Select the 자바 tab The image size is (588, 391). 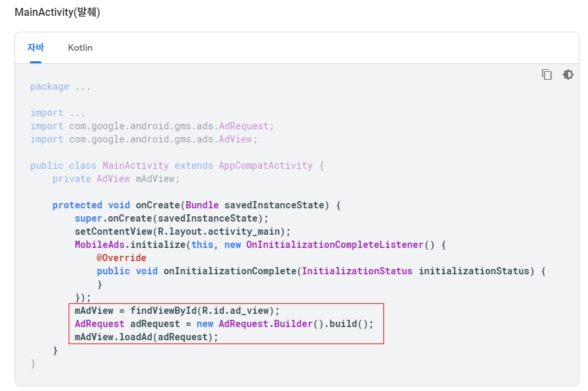point(36,47)
